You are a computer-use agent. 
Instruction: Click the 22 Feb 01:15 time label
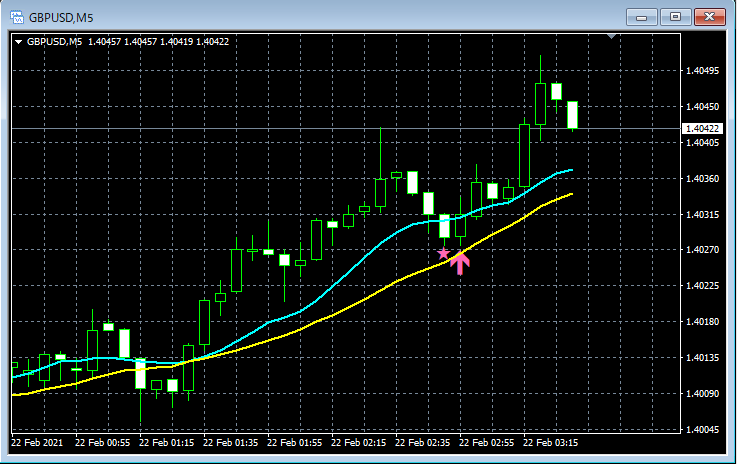coord(166,443)
